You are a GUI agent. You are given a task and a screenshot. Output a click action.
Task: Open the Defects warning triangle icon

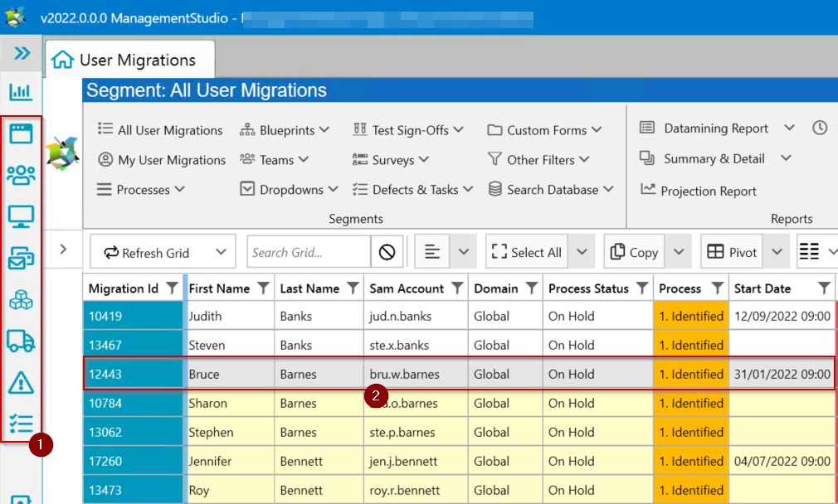point(22,382)
